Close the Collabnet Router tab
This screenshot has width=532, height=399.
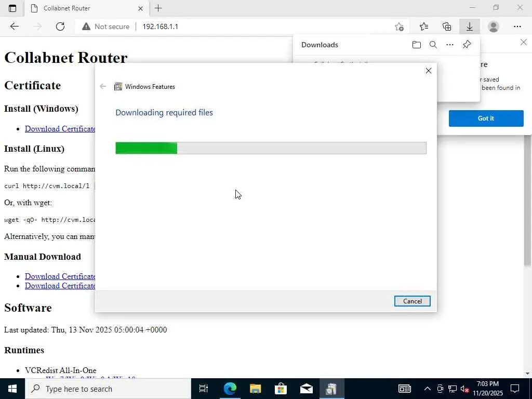point(140,8)
